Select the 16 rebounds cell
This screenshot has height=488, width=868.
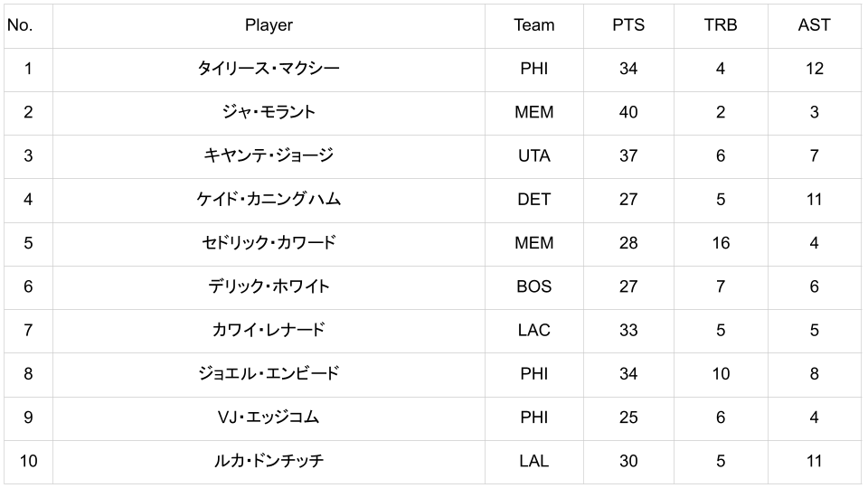(x=721, y=243)
